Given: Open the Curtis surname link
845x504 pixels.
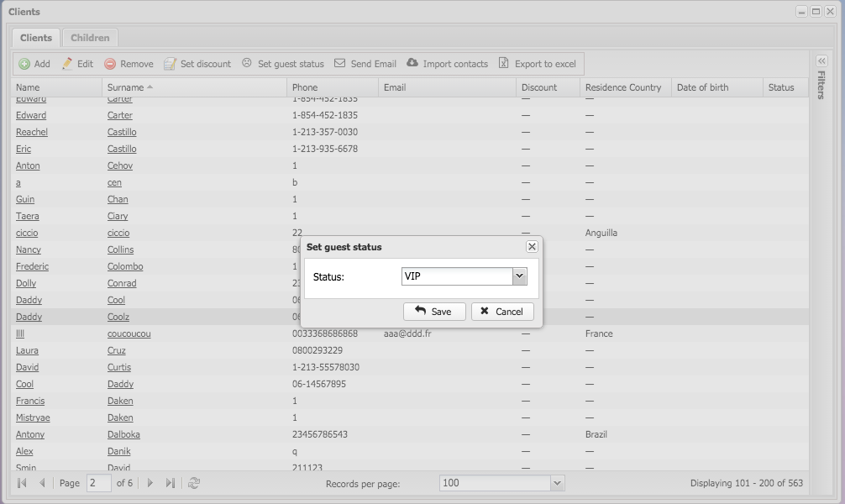Looking at the screenshot, I should coord(119,367).
